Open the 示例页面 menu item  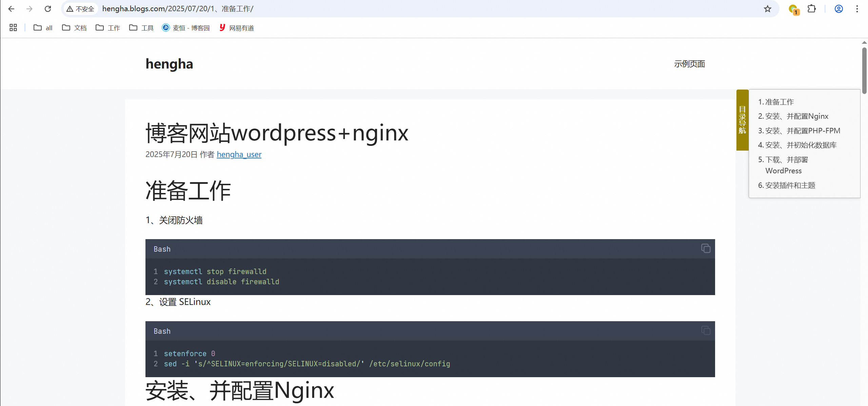click(x=689, y=64)
